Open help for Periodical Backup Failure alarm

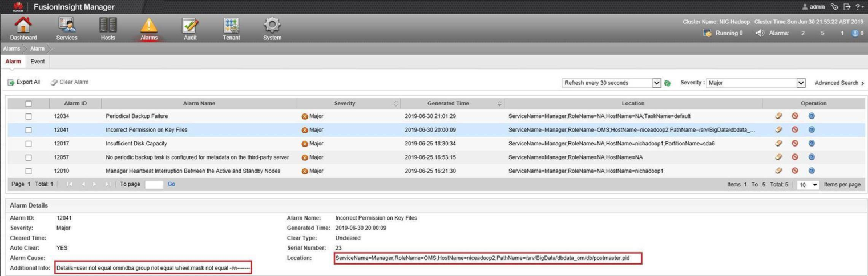812,116
